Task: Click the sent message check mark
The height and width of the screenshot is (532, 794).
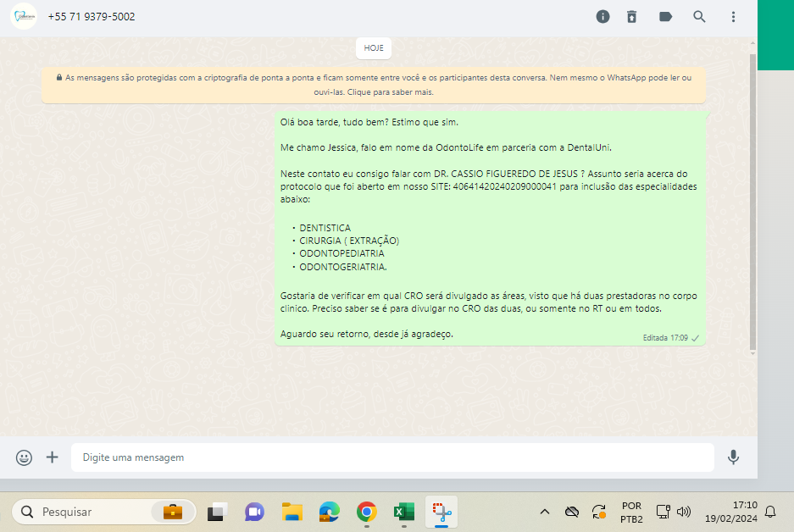Action: click(x=695, y=338)
